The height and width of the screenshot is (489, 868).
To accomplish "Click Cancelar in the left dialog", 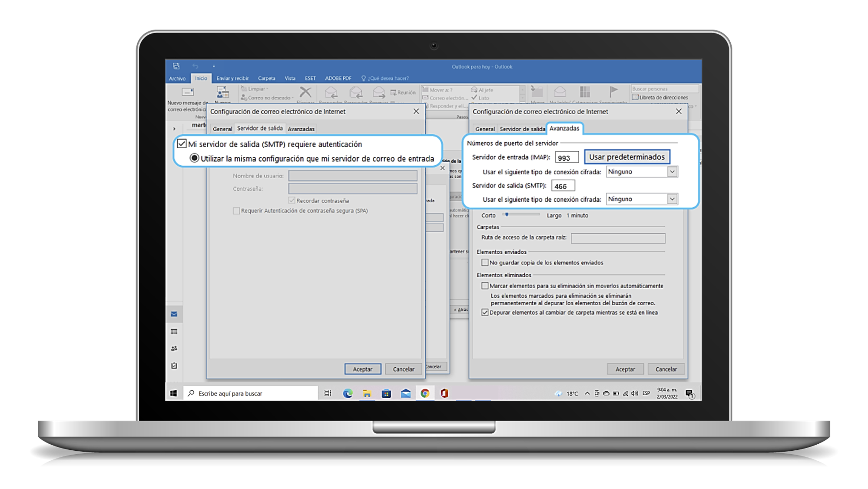I will (x=404, y=369).
